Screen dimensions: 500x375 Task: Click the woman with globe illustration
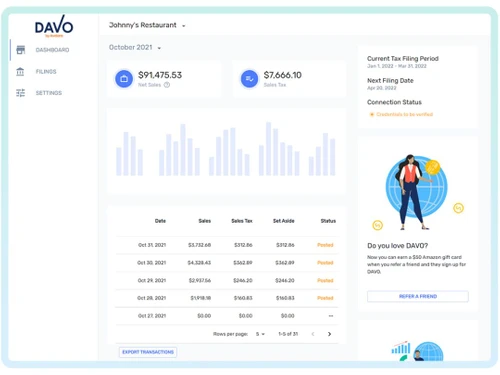click(x=417, y=192)
